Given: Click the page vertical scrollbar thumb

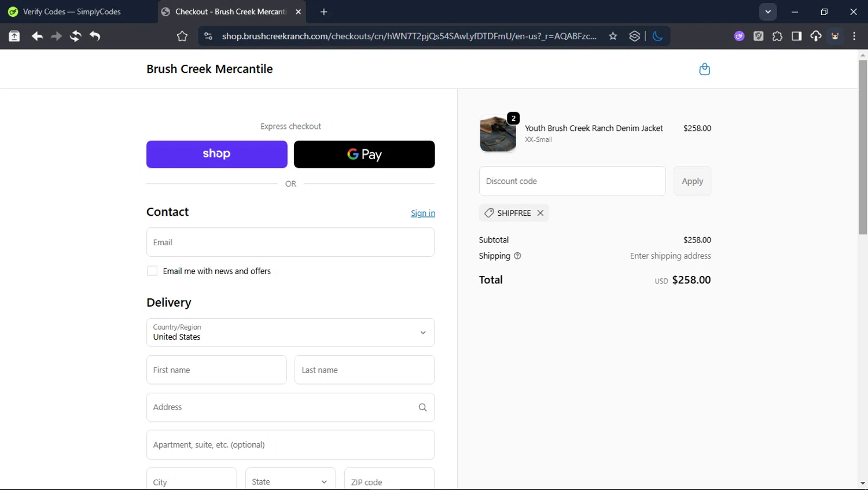Looking at the screenshot, I should [863, 147].
